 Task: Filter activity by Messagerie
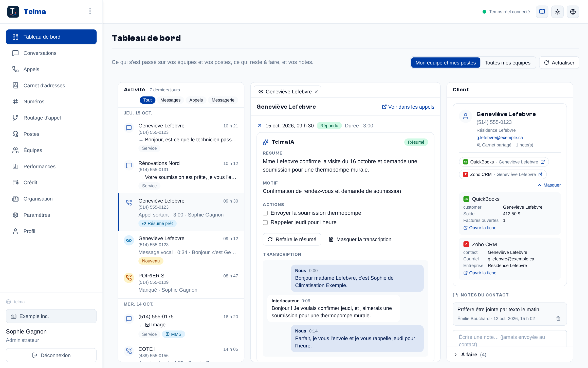click(x=223, y=100)
